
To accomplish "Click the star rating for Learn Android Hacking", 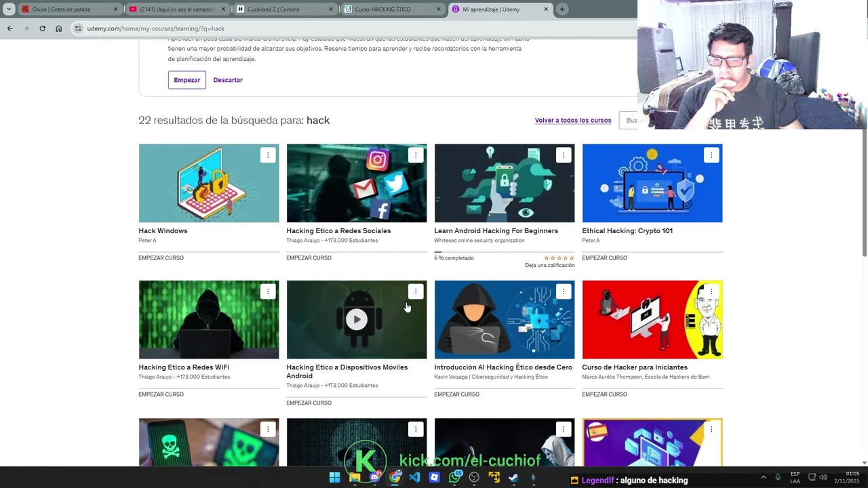I will coord(559,258).
